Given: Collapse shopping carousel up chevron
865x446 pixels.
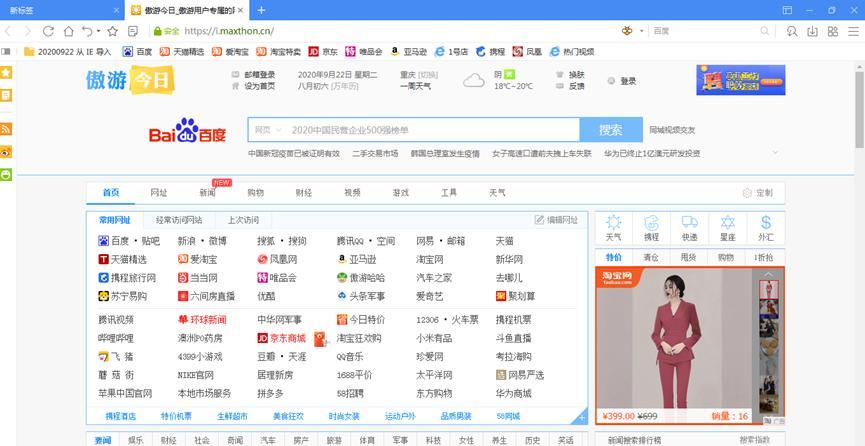Looking at the screenshot, I should 768,274.
